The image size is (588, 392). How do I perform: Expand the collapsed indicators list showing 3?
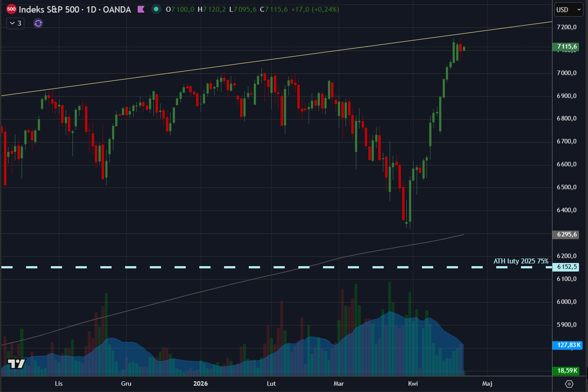point(16,23)
